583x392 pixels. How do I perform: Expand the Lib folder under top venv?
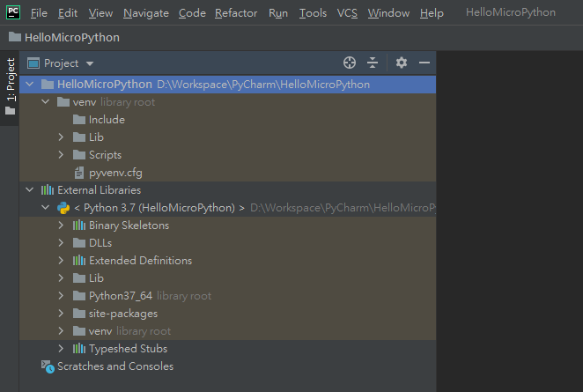(x=61, y=137)
